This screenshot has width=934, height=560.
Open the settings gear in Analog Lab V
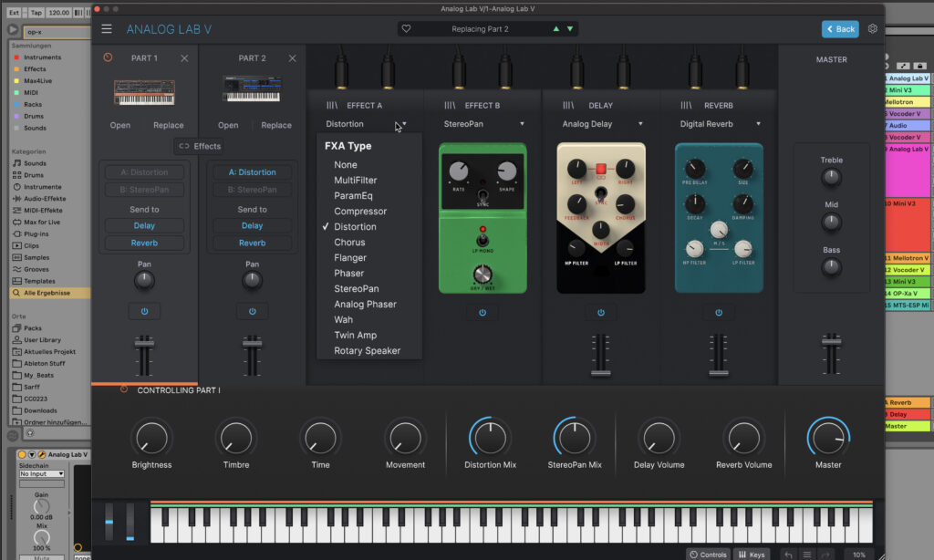(x=873, y=28)
